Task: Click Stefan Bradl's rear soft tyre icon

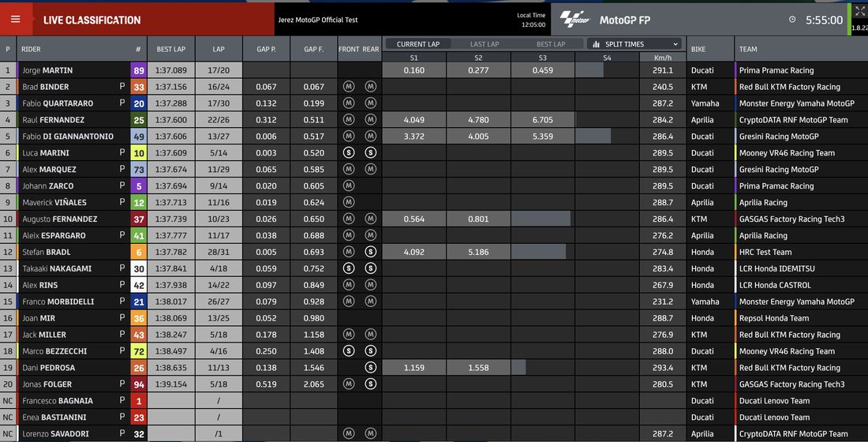Action: 371,252
